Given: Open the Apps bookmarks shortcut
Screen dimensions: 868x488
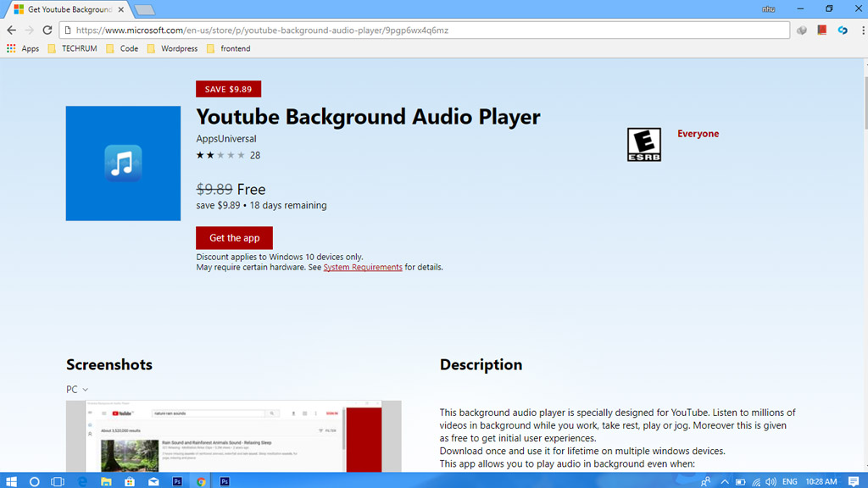Looking at the screenshot, I should 23,48.
